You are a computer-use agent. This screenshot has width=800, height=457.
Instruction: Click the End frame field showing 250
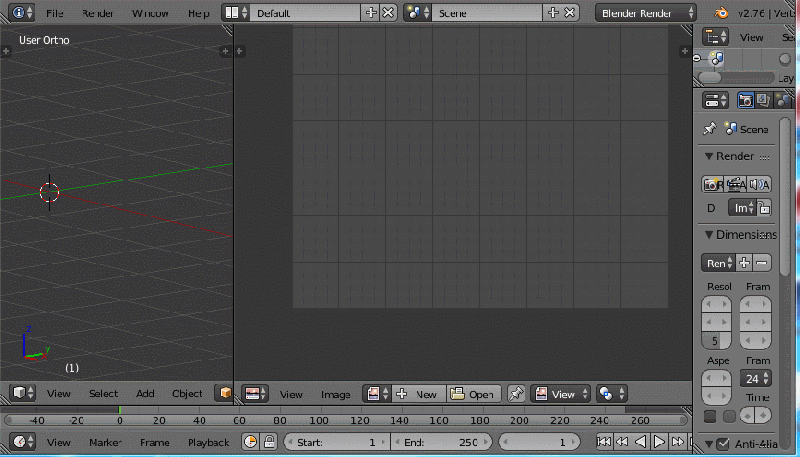pyautogui.click(x=441, y=442)
